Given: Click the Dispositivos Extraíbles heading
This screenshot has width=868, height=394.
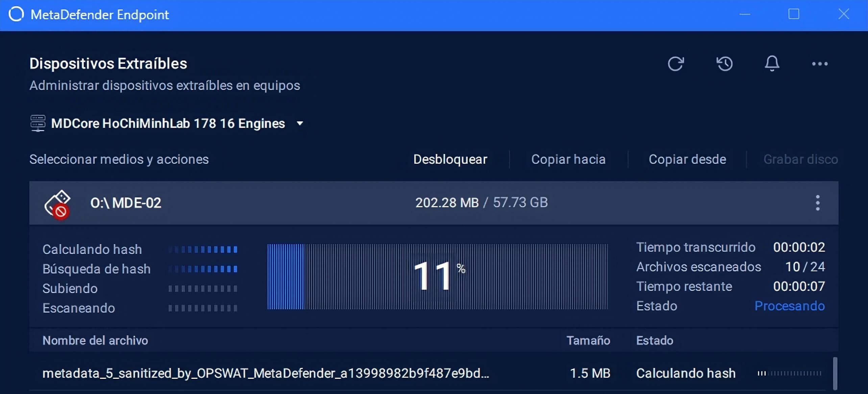Looking at the screenshot, I should click(x=108, y=63).
